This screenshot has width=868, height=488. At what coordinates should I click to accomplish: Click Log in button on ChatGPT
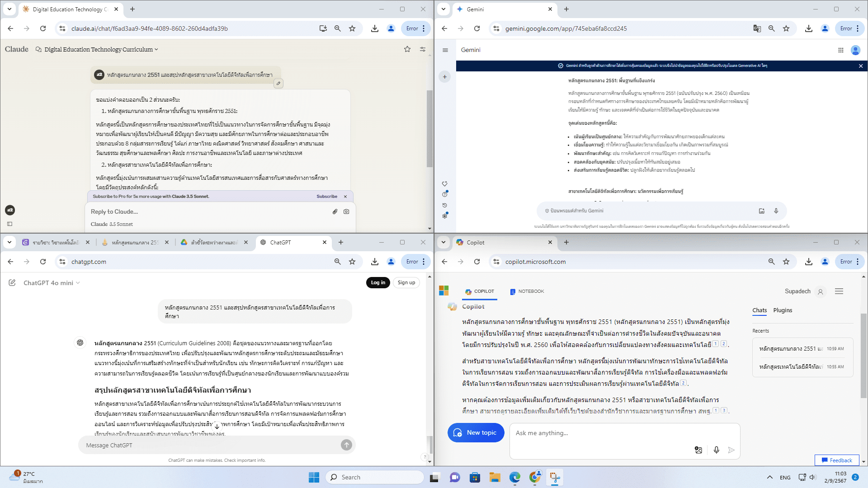tap(378, 282)
